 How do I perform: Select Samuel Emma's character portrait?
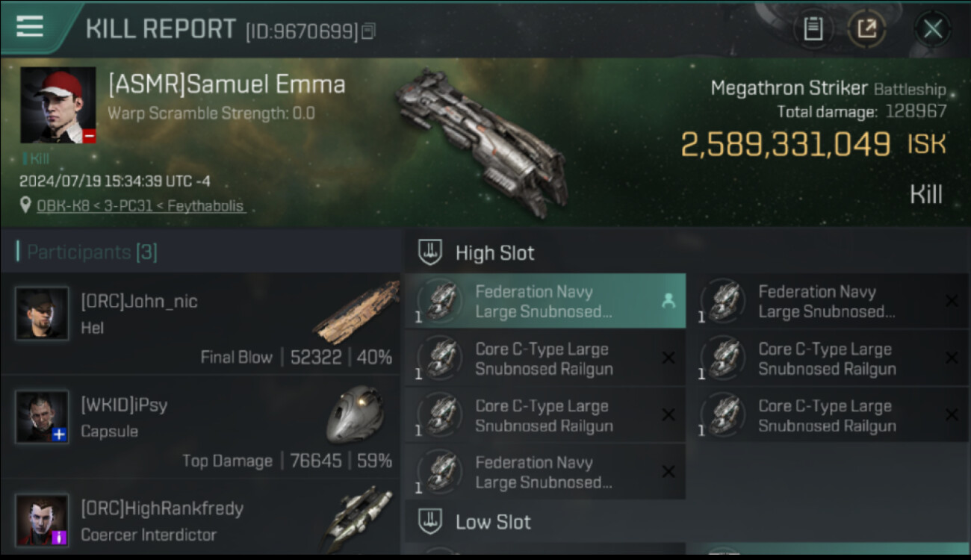coord(58,105)
